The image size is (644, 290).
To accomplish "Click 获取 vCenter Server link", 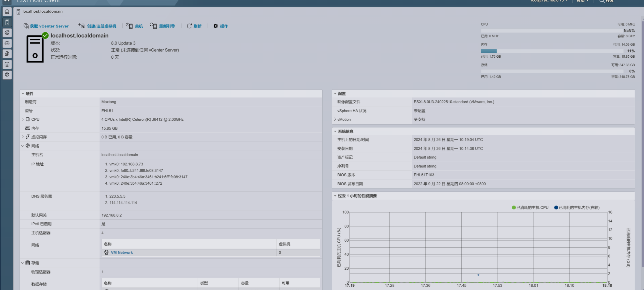I will [x=46, y=26].
